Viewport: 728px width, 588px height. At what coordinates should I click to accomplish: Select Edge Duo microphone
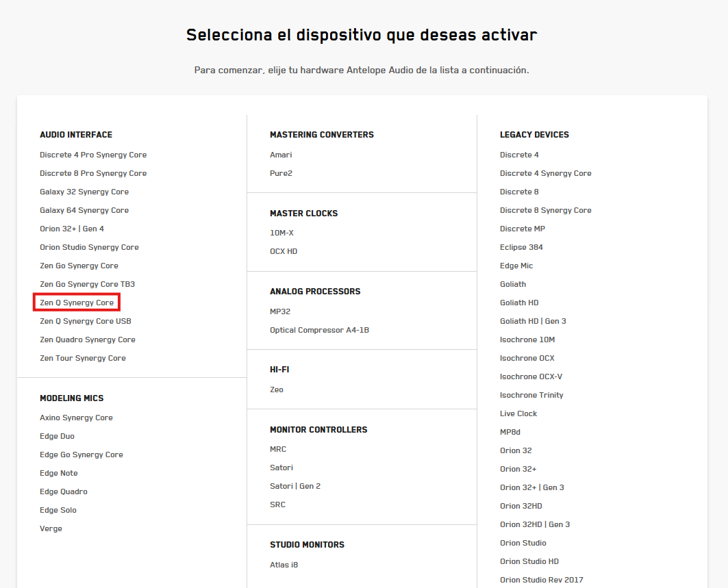pos(57,436)
